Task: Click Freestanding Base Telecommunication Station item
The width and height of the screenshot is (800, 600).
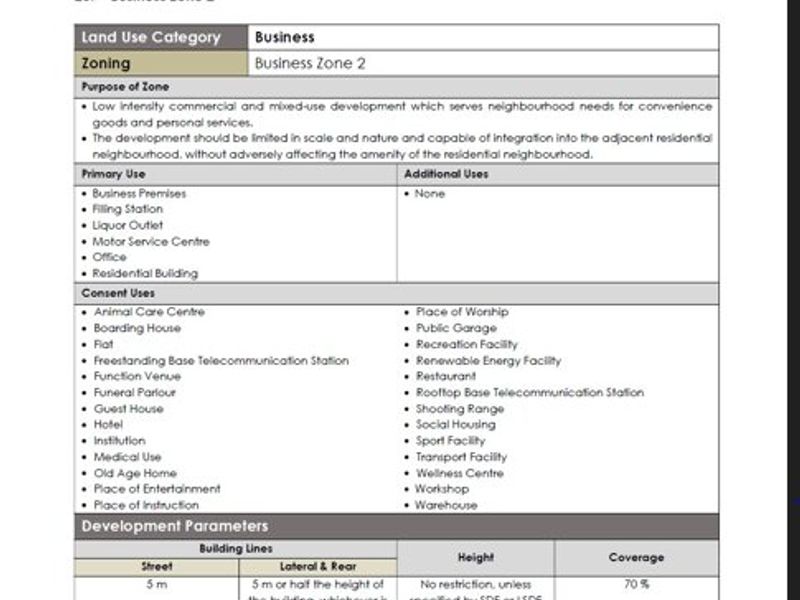Action: [x=221, y=361]
